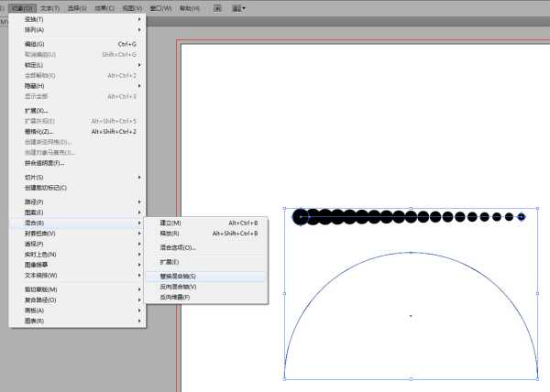Screen dimensions: 550x392
Task: Open the 视图(V) menu
Action: pos(133,7)
